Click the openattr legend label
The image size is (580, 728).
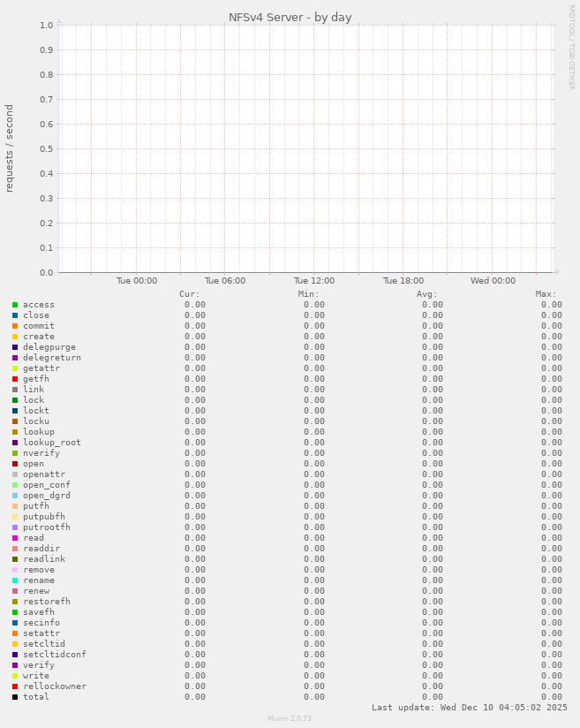pos(44,474)
